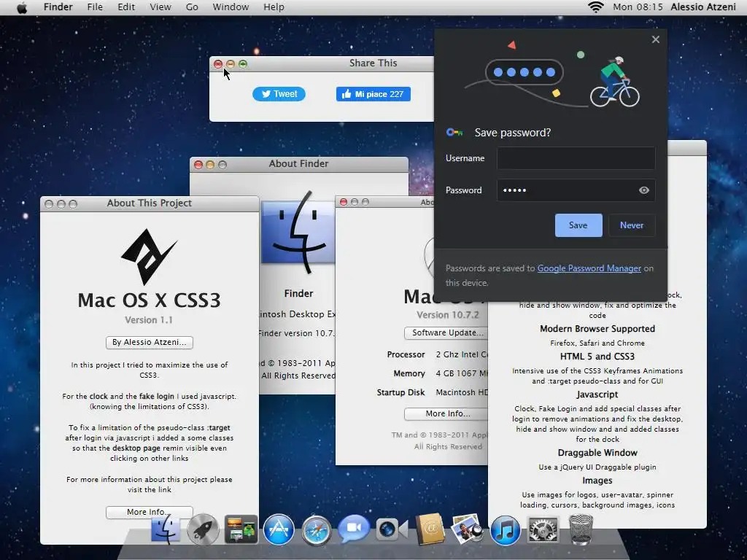Click the Modern Browser Supported heading
This screenshot has width=747, height=560.
(x=597, y=329)
